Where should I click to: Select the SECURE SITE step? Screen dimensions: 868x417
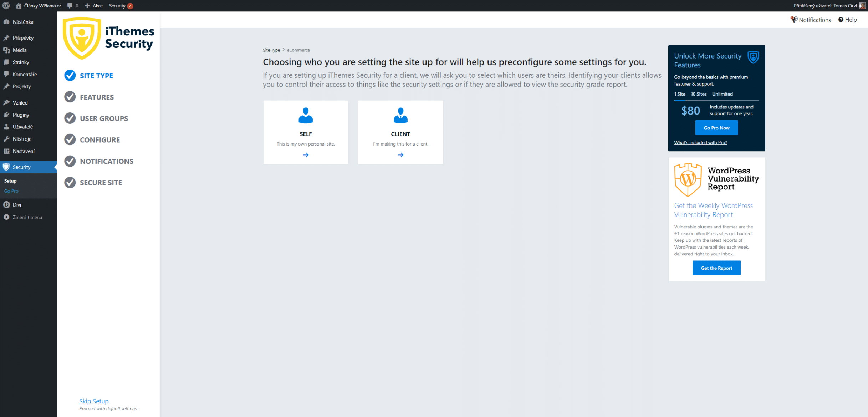click(93, 183)
